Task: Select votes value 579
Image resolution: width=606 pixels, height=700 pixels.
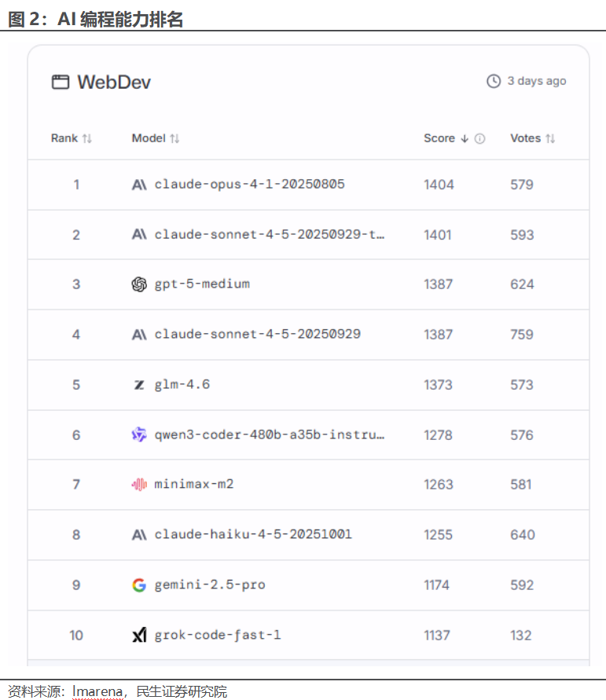Action: click(522, 185)
